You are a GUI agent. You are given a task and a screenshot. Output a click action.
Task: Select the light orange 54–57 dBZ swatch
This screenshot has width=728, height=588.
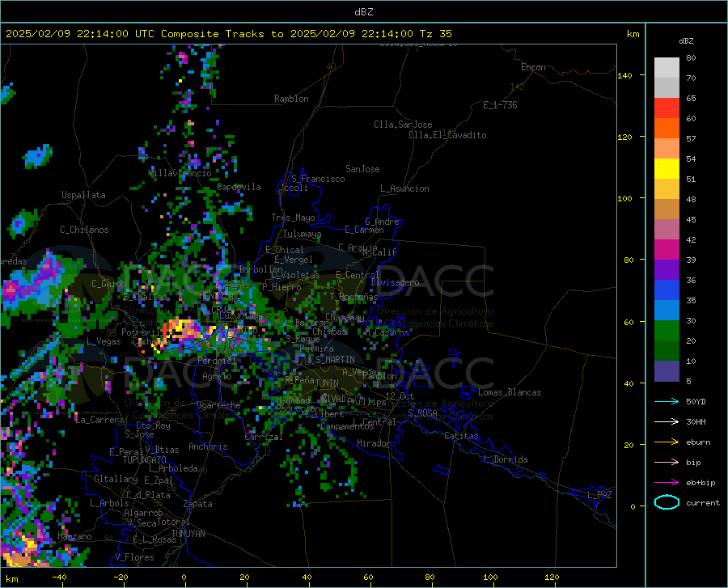667,149
